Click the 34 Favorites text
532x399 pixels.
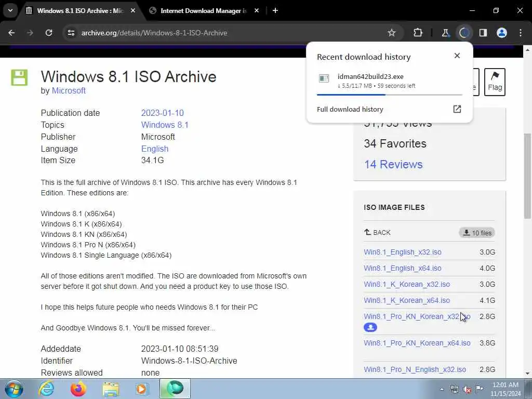[x=395, y=143]
